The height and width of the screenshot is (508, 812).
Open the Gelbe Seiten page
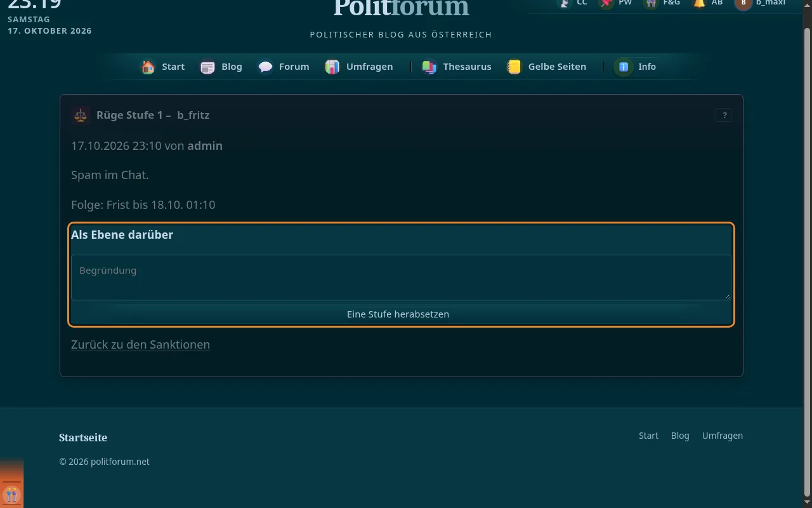[558, 67]
